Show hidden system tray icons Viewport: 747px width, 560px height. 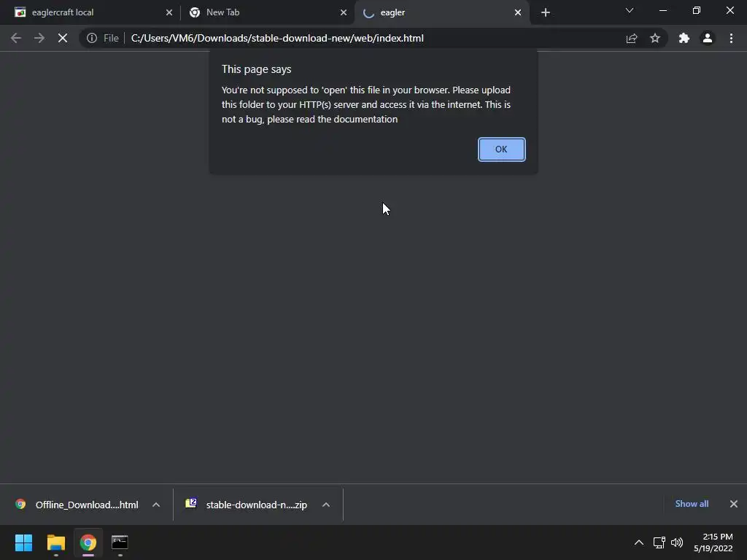(x=639, y=542)
